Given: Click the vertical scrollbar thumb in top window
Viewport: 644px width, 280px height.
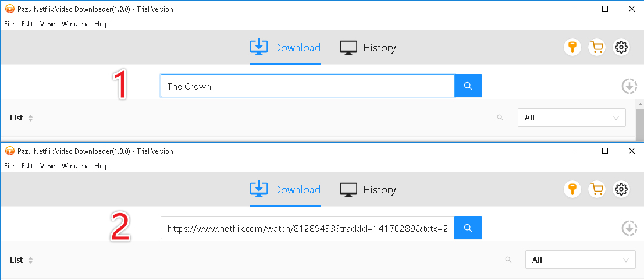Looking at the screenshot, I should click(x=640, y=125).
